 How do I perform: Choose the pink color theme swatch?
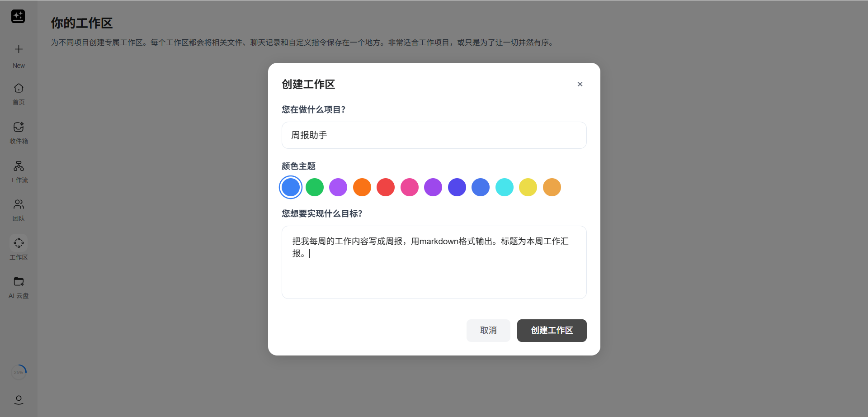click(x=410, y=187)
